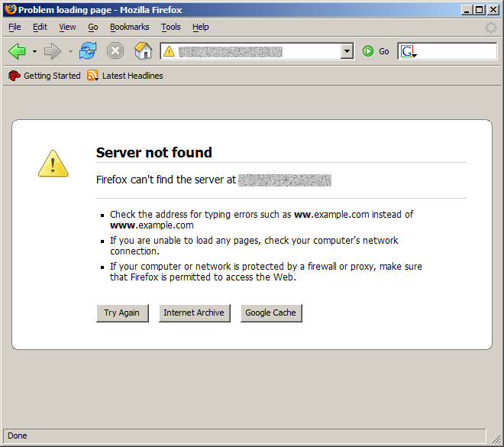The width and height of the screenshot is (504, 447).
Task: Open the Help menu
Action: pos(201,27)
